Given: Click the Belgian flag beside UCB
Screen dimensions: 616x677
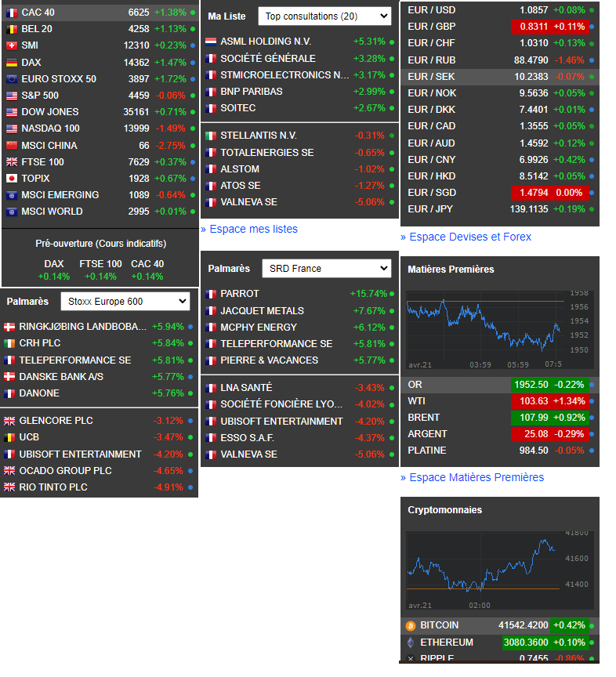Looking at the screenshot, I should pyautogui.click(x=9, y=438).
